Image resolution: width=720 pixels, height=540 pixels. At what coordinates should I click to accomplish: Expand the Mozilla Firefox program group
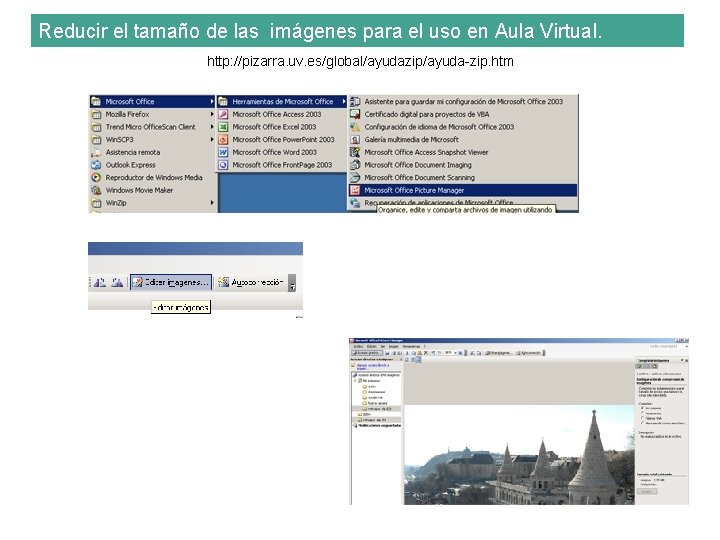152,114
